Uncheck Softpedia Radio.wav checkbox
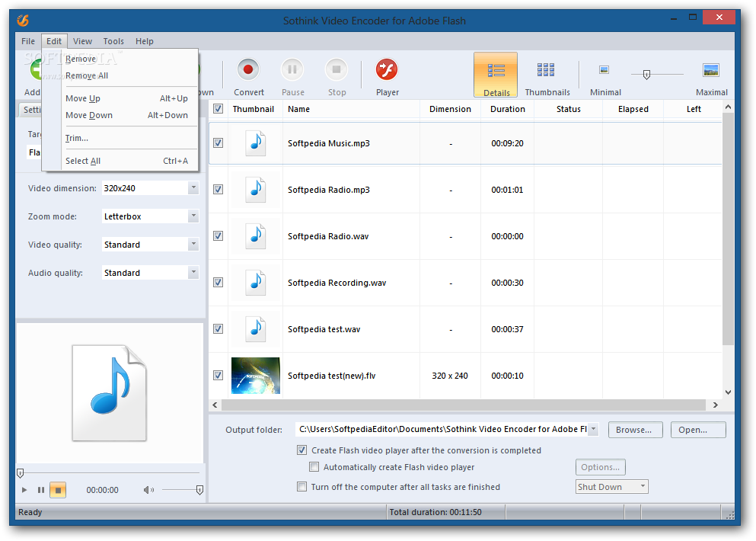Image resolution: width=756 pixels, height=541 pixels. (x=219, y=235)
